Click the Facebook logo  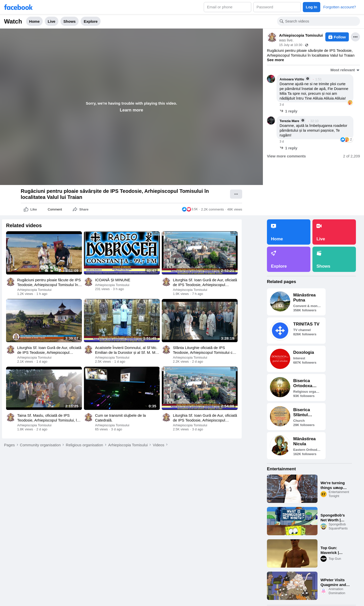point(18,7)
